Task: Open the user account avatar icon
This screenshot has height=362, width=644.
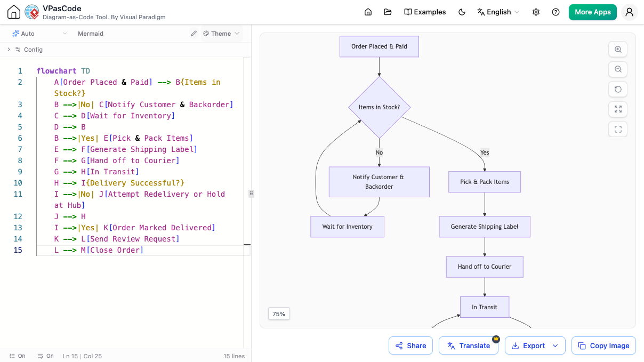Action: 630,12
